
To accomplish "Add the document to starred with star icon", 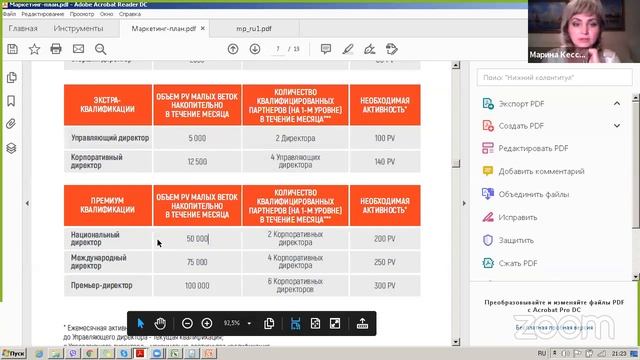I will [34, 49].
